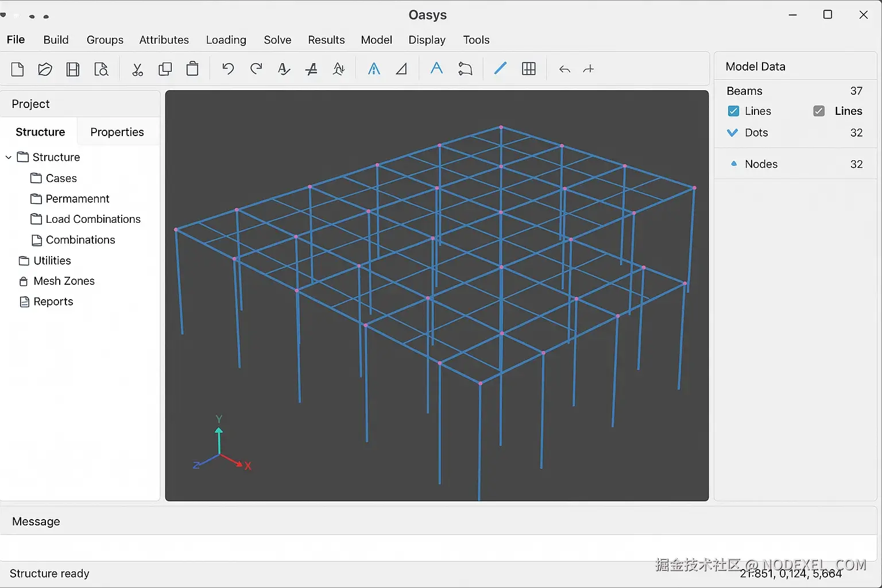The height and width of the screenshot is (588, 882).
Task: Open the Attributes menu
Action: (164, 40)
